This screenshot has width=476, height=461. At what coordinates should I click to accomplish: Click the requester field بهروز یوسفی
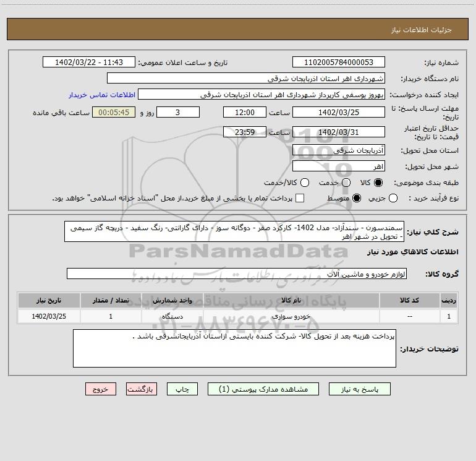pos(261,95)
